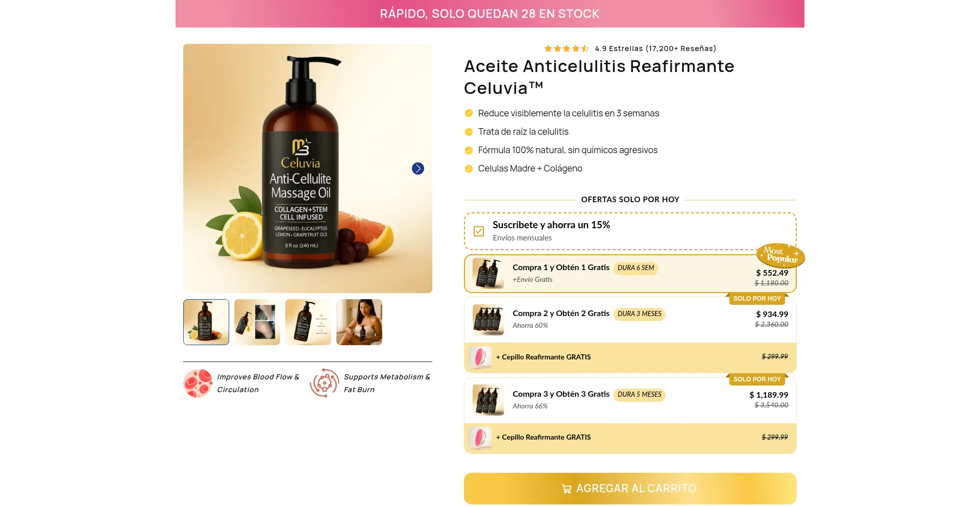
Task: Click the blood flow circulation icon
Action: pos(198,383)
